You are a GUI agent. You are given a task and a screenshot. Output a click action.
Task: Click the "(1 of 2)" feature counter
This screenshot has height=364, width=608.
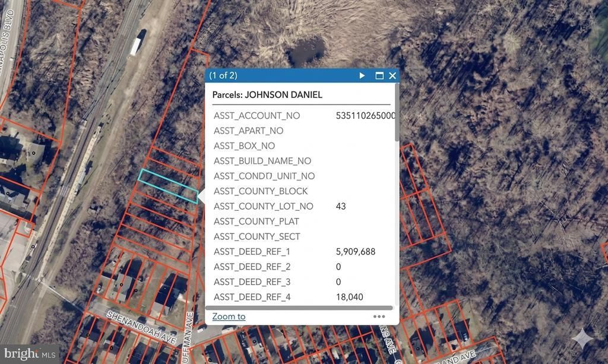point(223,75)
